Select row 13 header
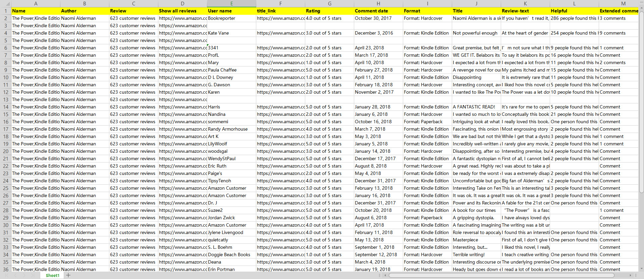Screen dimensions: 644x279 coord(5,99)
